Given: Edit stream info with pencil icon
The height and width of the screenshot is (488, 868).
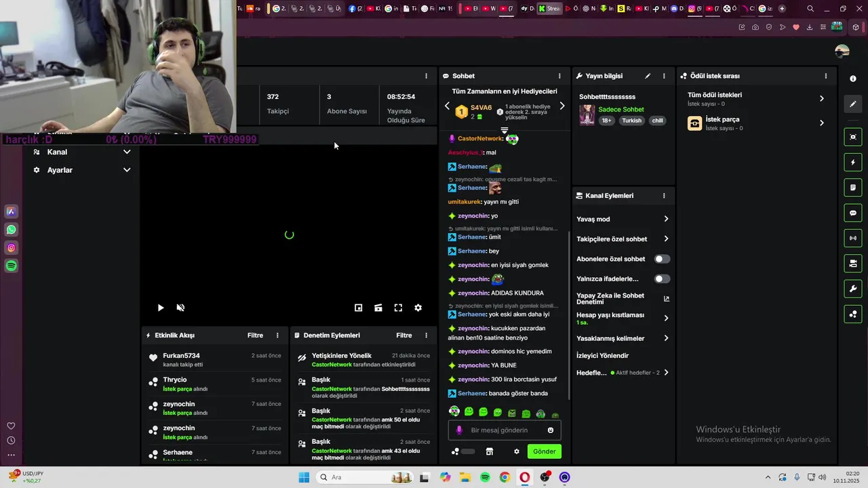Looking at the screenshot, I should pyautogui.click(x=648, y=76).
